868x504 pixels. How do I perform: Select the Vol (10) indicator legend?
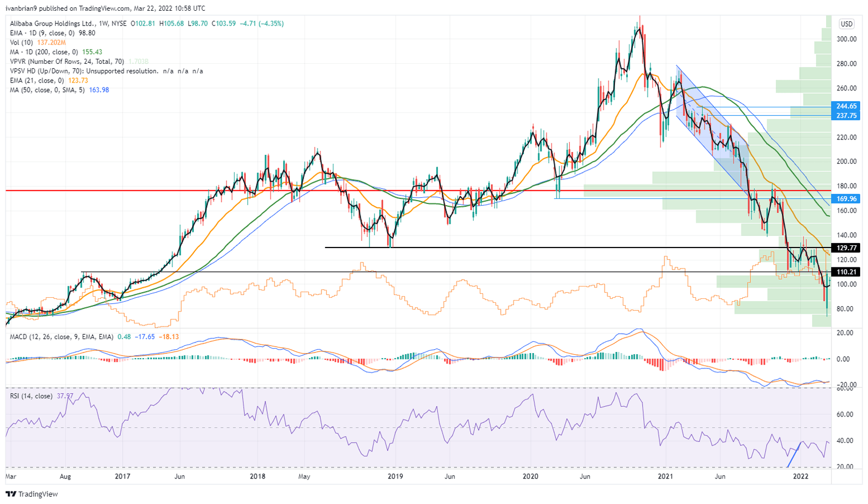[x=22, y=43]
